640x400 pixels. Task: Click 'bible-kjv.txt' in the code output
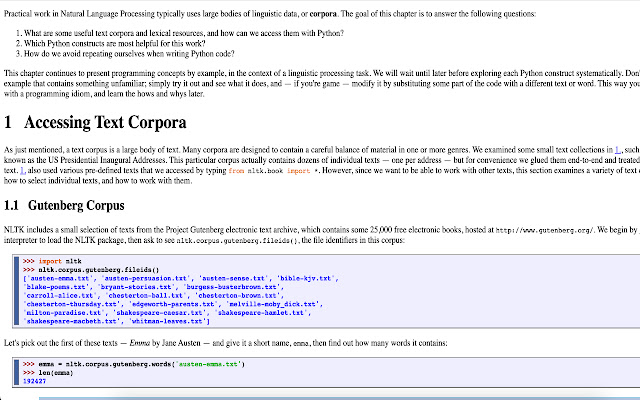click(306, 278)
